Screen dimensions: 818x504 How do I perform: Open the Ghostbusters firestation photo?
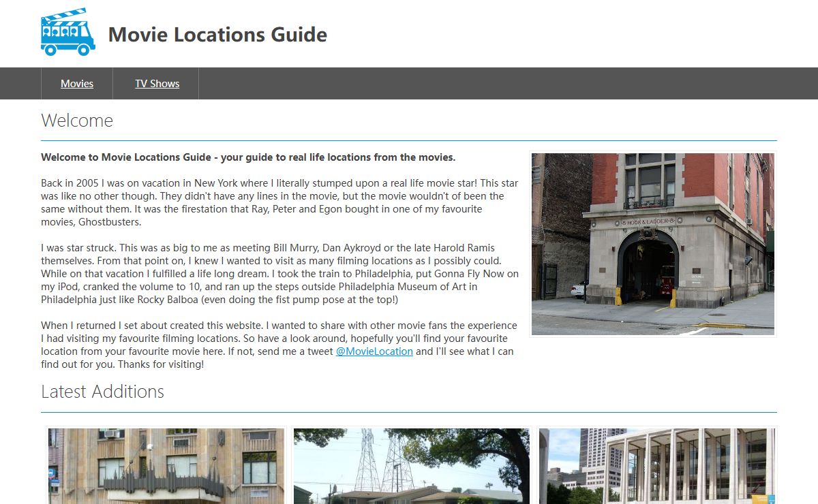(653, 244)
